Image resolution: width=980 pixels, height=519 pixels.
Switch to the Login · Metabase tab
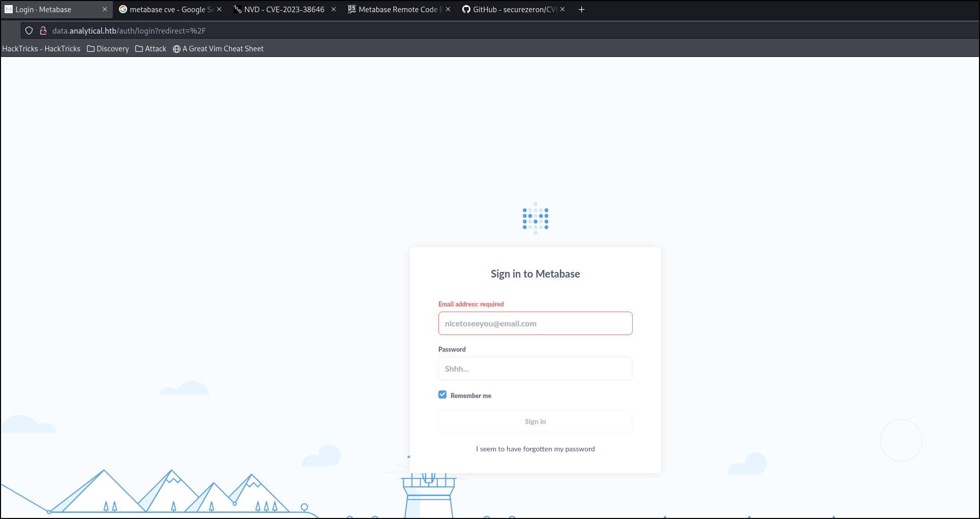[x=56, y=10]
